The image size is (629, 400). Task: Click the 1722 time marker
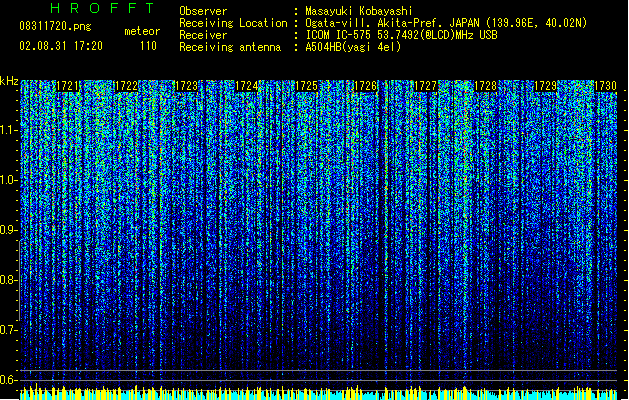pyautogui.click(x=127, y=86)
